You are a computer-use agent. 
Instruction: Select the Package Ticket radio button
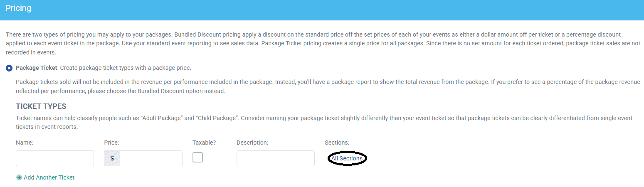(9, 68)
